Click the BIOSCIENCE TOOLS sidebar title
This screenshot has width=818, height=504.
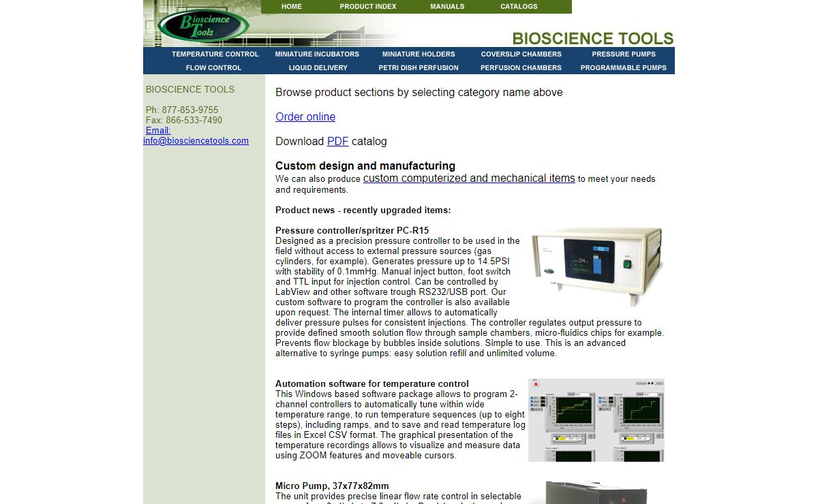[190, 89]
